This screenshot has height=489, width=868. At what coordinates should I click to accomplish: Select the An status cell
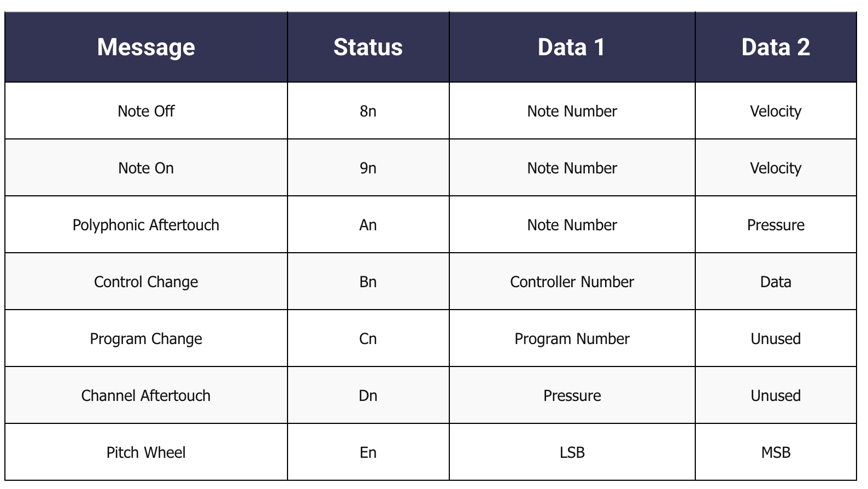pos(368,225)
